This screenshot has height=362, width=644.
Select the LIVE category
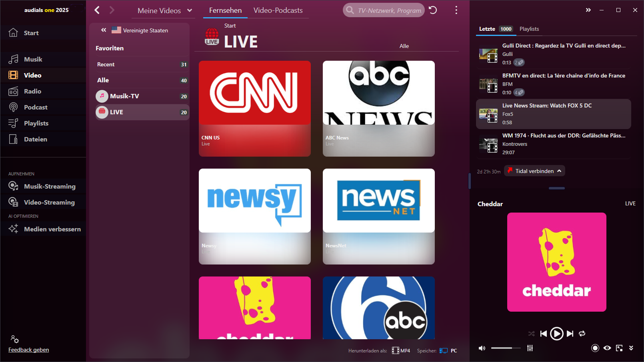click(142, 112)
